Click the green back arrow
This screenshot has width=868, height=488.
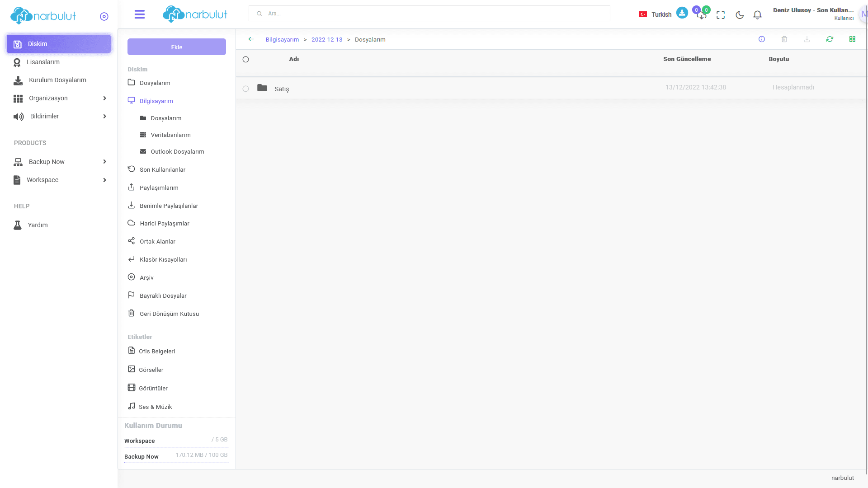click(x=251, y=39)
